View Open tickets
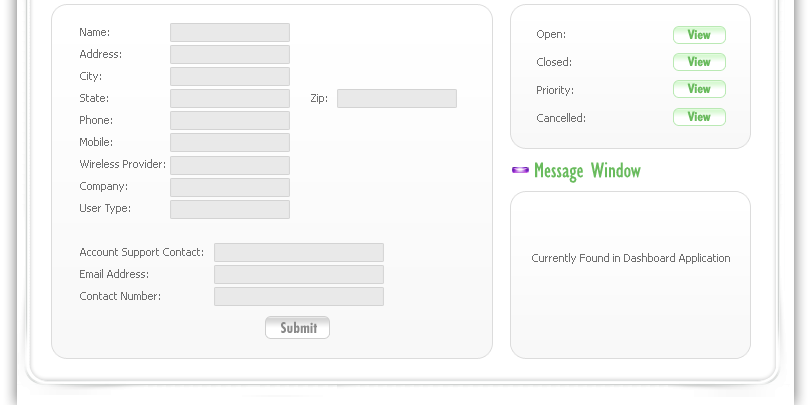This screenshot has width=811, height=405. tap(699, 35)
